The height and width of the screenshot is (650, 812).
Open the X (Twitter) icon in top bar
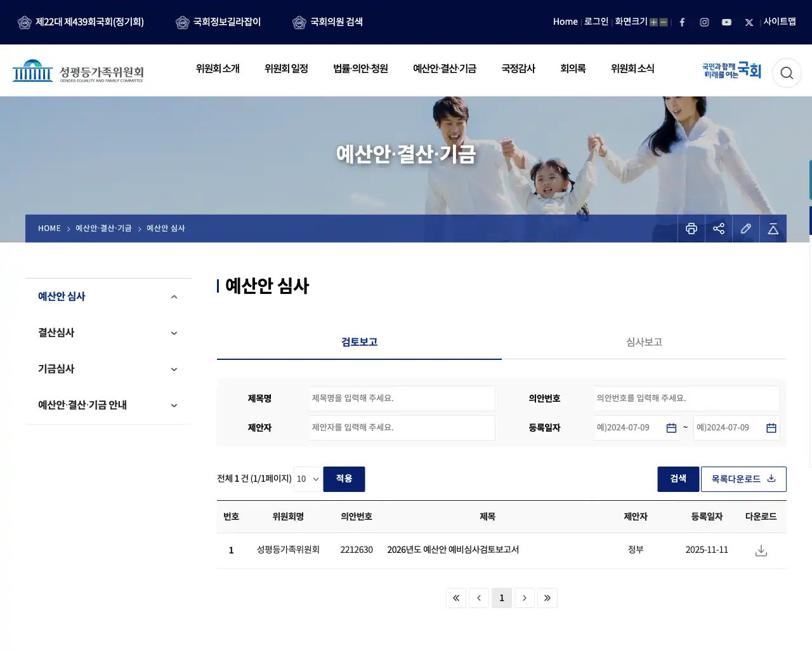(749, 22)
